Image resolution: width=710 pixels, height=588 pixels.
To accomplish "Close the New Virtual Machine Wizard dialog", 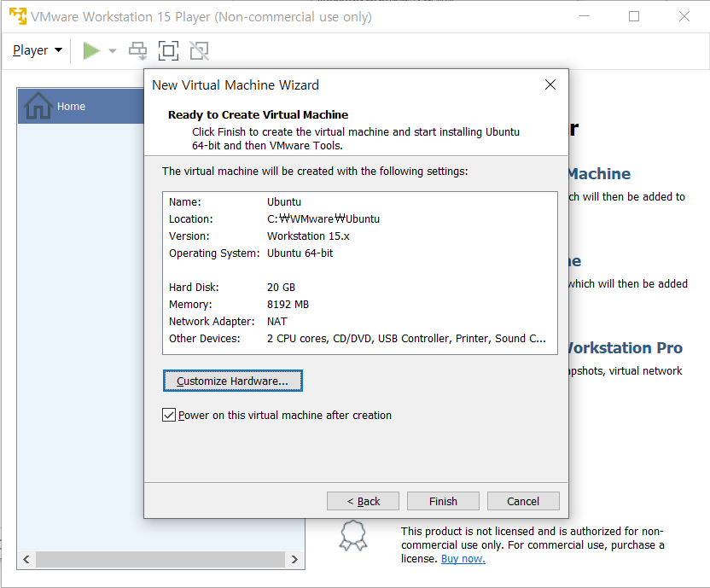I will (x=550, y=84).
